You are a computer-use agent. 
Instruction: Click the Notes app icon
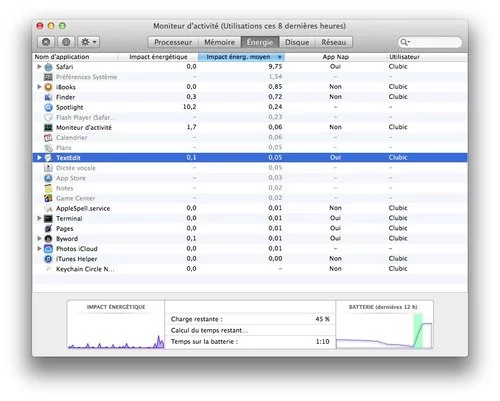click(49, 188)
